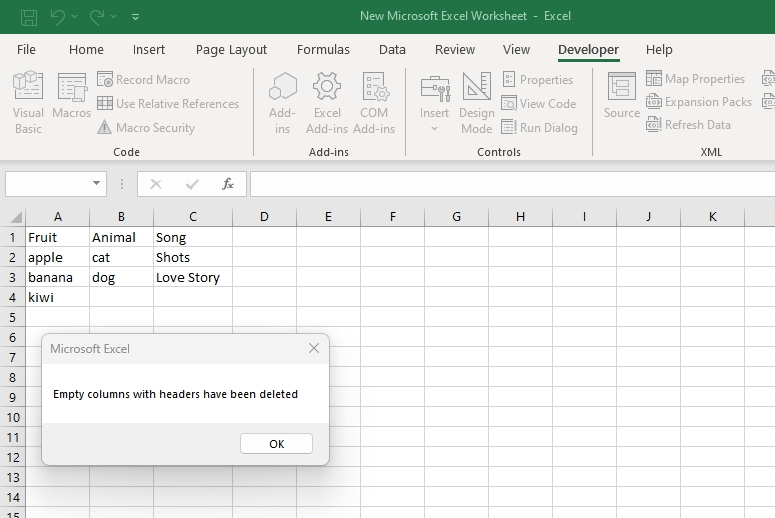Open the XML Source pane
775x518 pixels.
pyautogui.click(x=621, y=96)
